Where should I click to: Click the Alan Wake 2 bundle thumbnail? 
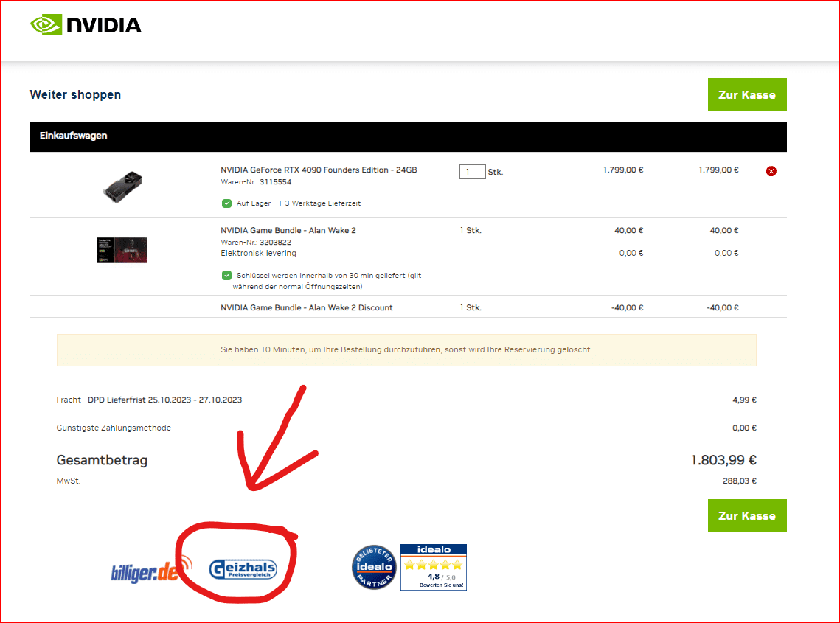coord(122,250)
